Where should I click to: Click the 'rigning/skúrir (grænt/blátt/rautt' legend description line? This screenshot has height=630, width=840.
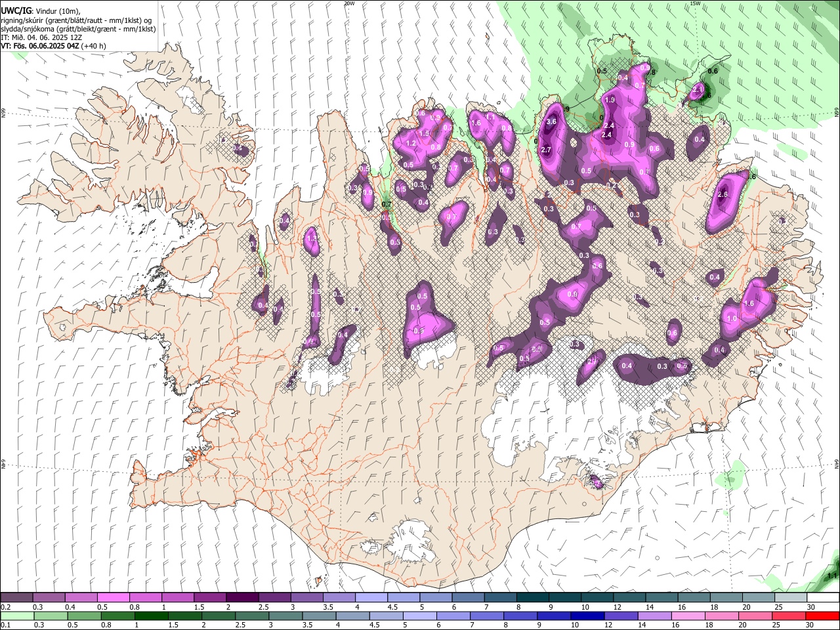(x=76, y=20)
